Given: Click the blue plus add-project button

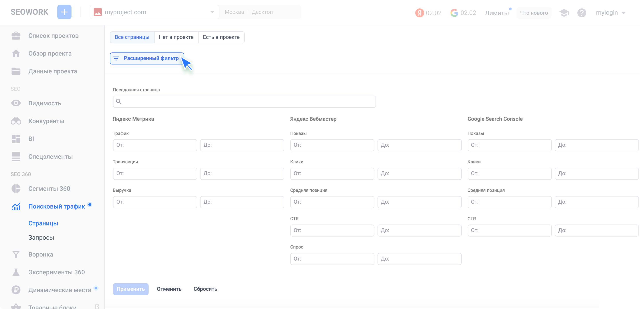Looking at the screenshot, I should (x=64, y=12).
